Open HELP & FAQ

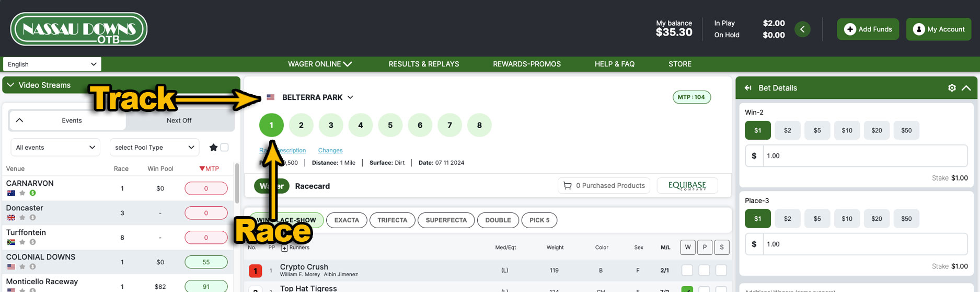[x=615, y=64]
